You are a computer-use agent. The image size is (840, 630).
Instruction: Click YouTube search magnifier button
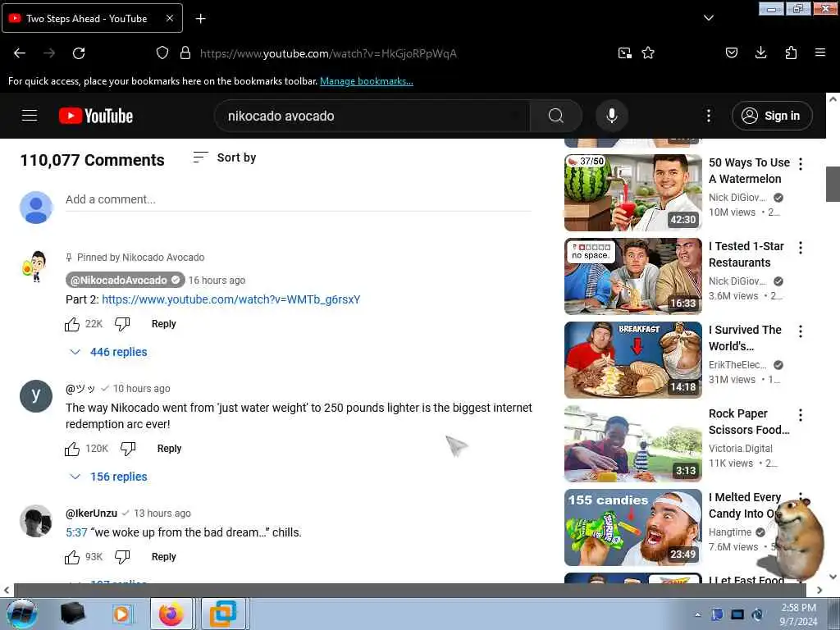tap(556, 116)
